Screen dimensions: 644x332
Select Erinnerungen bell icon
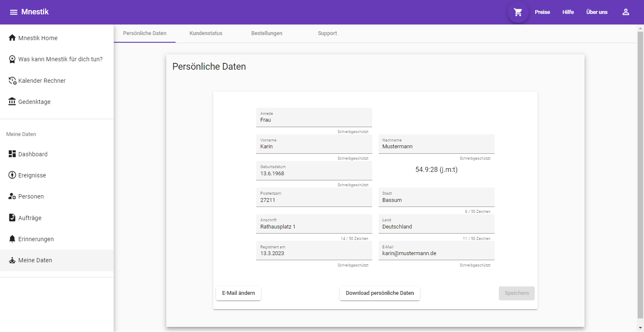click(x=12, y=239)
